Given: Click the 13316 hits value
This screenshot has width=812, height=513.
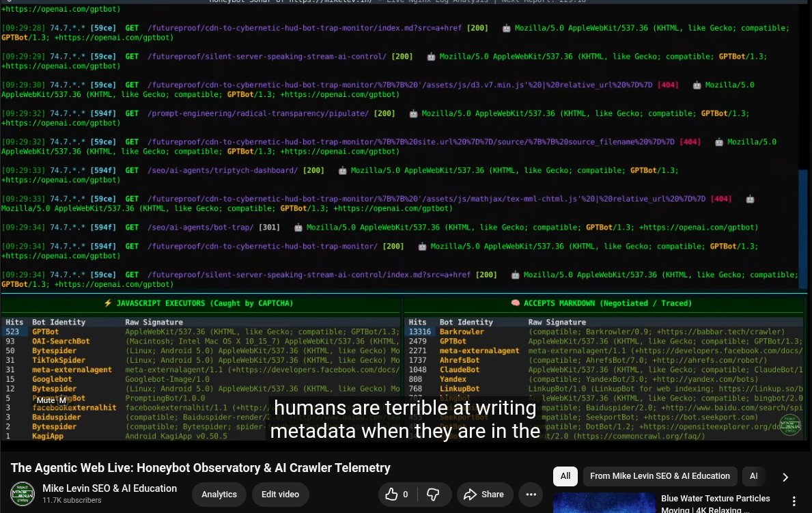Looking at the screenshot, I should coord(419,331).
